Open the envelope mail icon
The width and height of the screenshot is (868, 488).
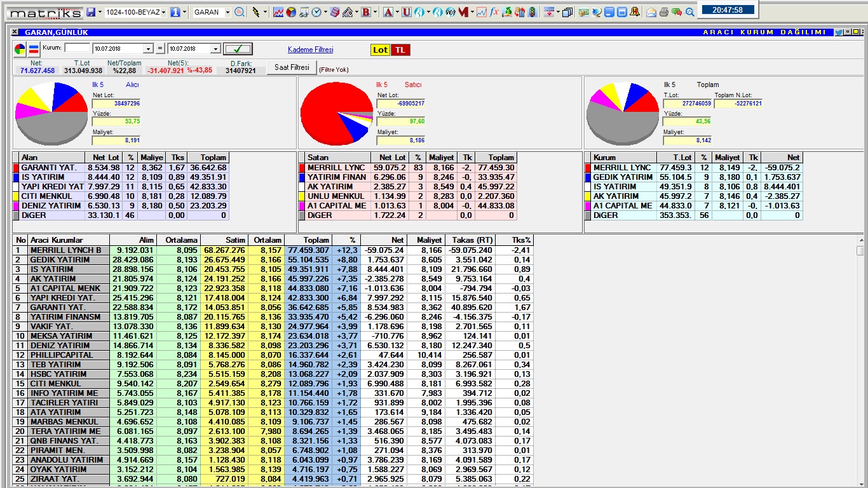coord(651,12)
